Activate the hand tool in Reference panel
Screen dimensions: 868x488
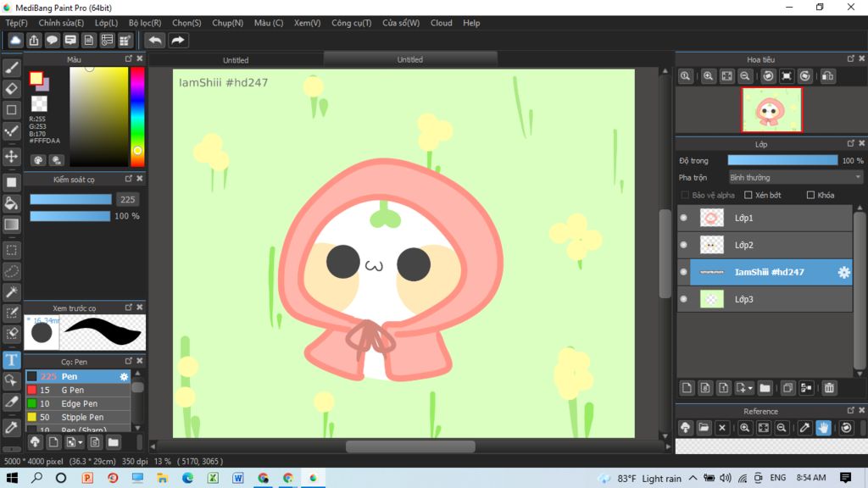824,428
